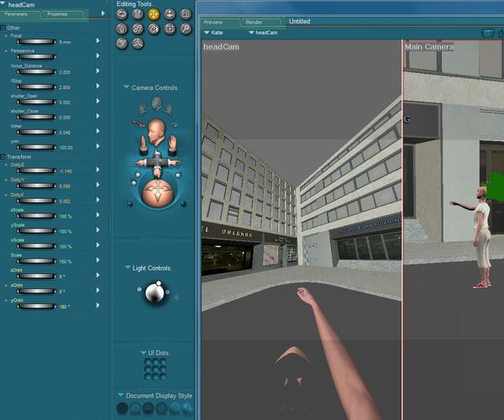Click the headCam viewport label
The image size is (504, 420).
tap(222, 47)
